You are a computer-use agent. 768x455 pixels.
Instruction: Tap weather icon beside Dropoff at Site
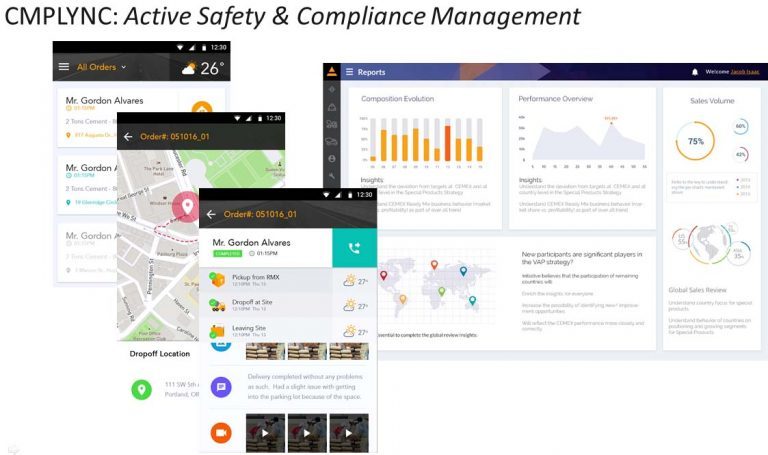pyautogui.click(x=349, y=306)
